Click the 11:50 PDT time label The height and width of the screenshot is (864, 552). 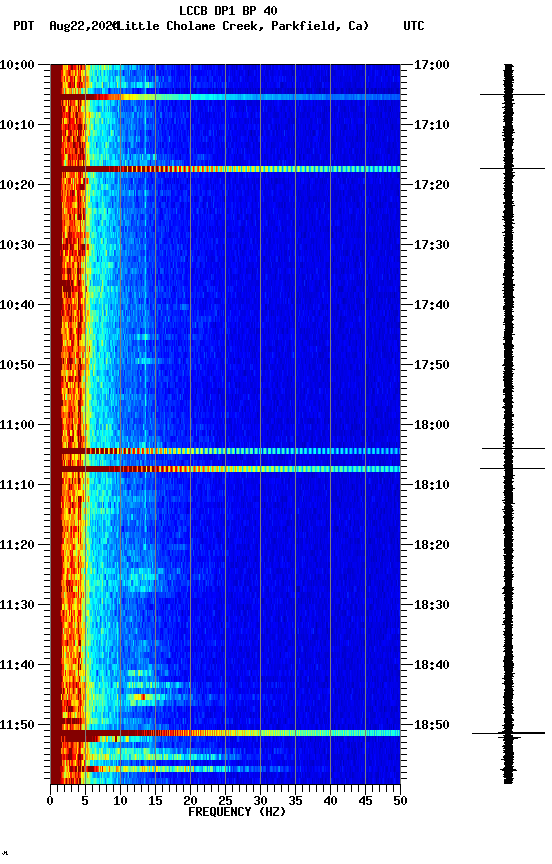17,726
